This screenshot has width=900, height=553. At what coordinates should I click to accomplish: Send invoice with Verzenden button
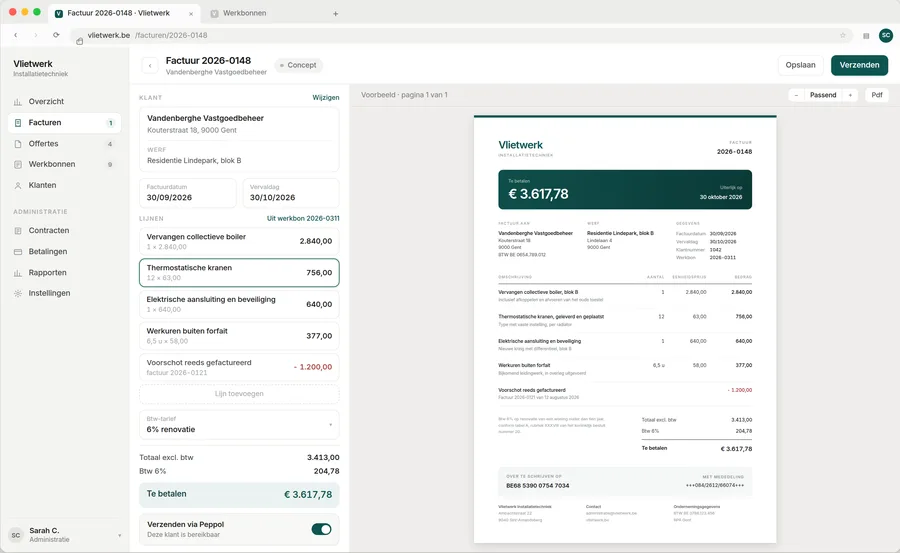click(859, 65)
